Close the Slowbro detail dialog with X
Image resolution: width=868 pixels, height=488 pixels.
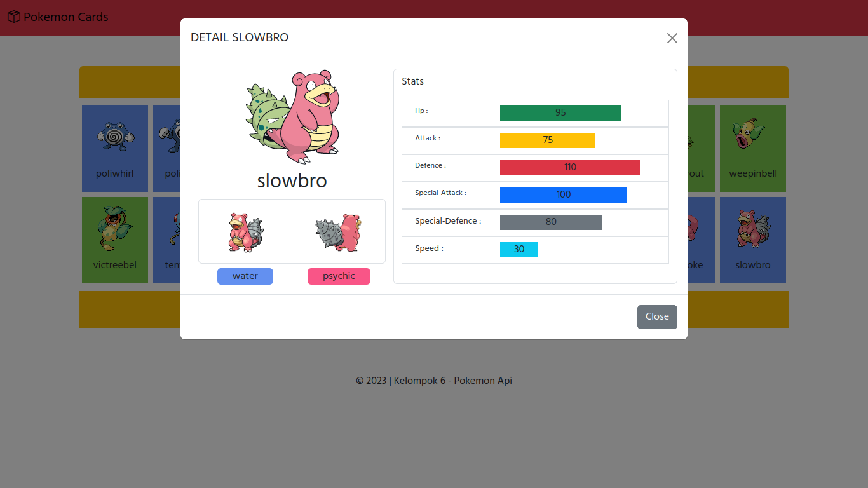coord(672,38)
